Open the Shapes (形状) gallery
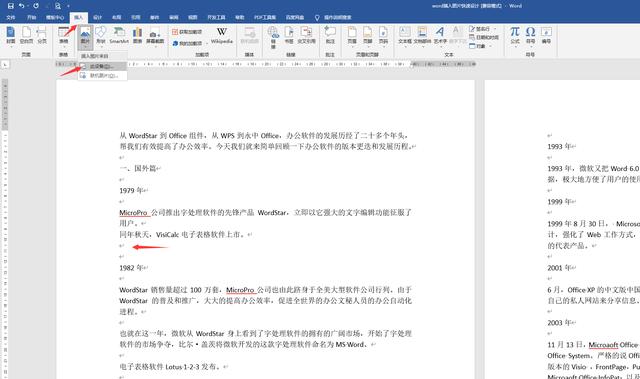This screenshot has width=640, height=379. (101, 36)
